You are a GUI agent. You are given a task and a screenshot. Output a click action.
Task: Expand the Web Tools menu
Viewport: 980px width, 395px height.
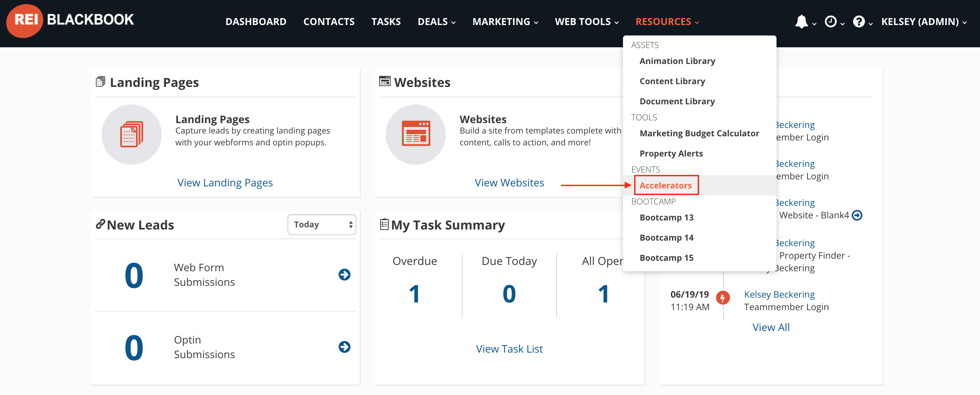587,22
